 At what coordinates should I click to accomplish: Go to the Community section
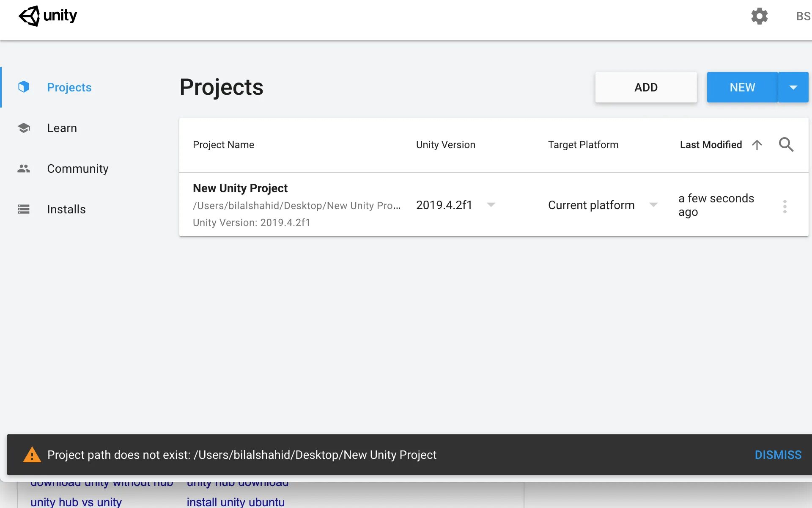click(x=78, y=168)
